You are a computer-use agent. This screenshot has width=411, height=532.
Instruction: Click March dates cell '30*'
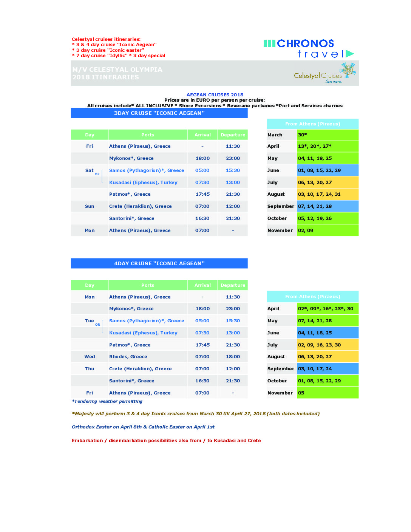[x=328, y=135]
